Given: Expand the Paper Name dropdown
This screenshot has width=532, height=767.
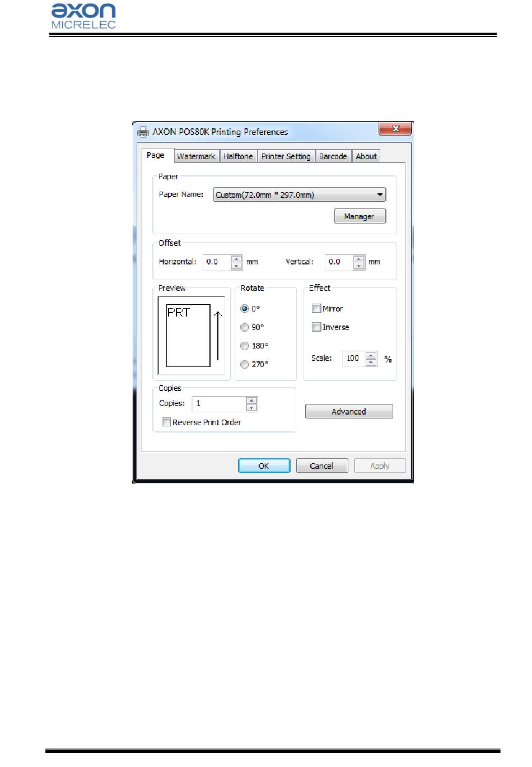Looking at the screenshot, I should [x=300, y=195].
